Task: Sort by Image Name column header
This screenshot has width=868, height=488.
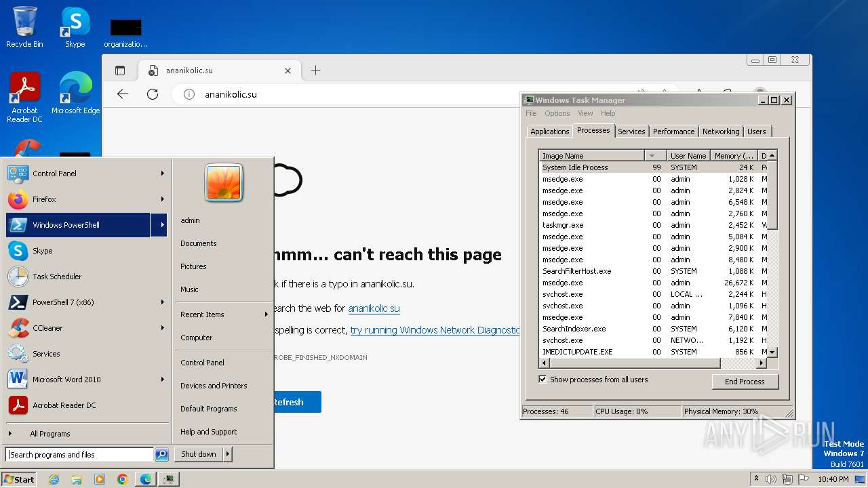Action: pos(591,156)
